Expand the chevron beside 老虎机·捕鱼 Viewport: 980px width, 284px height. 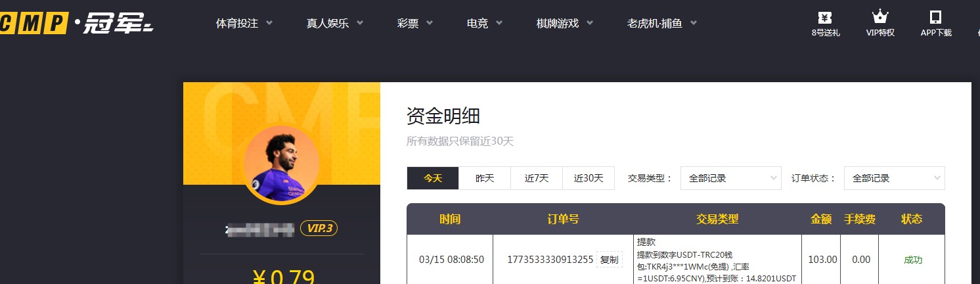point(694,23)
